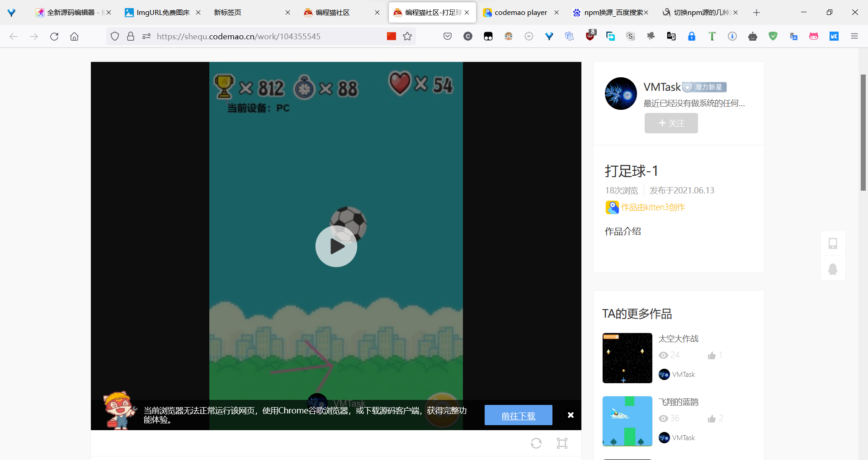Image resolution: width=868 pixels, height=460 pixels.
Task: Go to the browser home page
Action: [75, 36]
